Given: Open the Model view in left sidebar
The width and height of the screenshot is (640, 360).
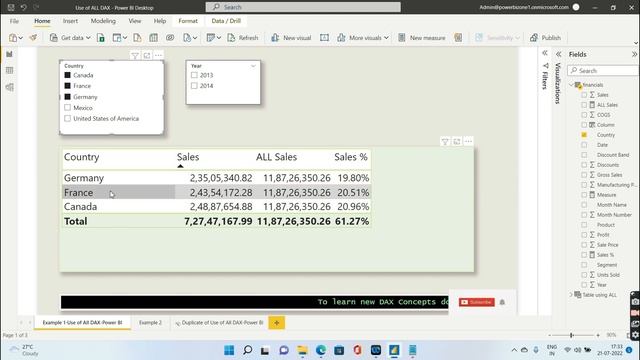Looking at the screenshot, I should (x=9, y=87).
